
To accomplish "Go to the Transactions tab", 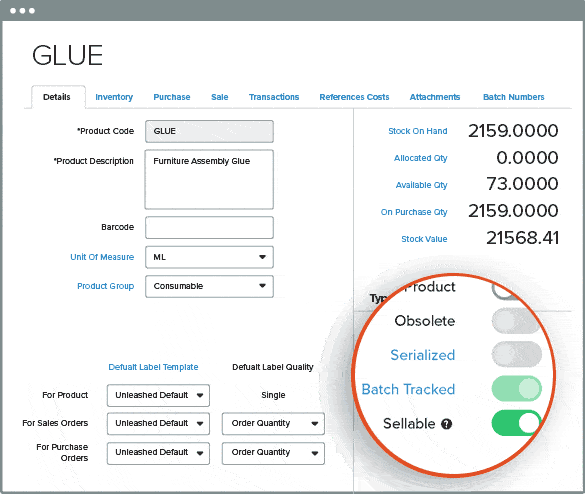I will [274, 97].
